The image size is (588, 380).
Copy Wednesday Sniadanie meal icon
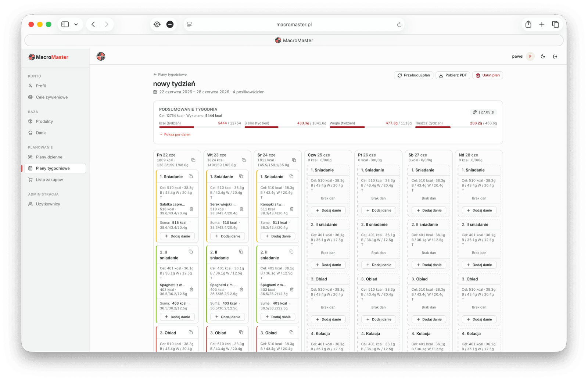pyautogui.click(x=291, y=176)
